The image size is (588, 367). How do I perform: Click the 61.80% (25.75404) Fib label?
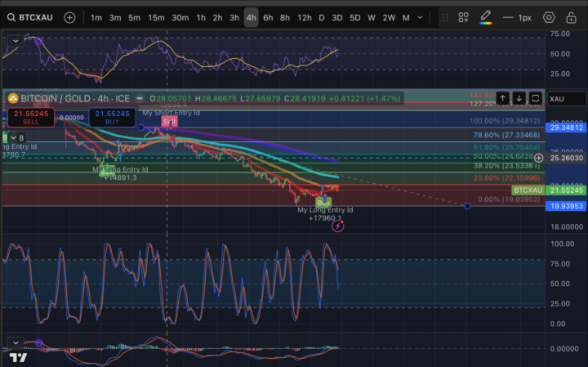coord(506,147)
